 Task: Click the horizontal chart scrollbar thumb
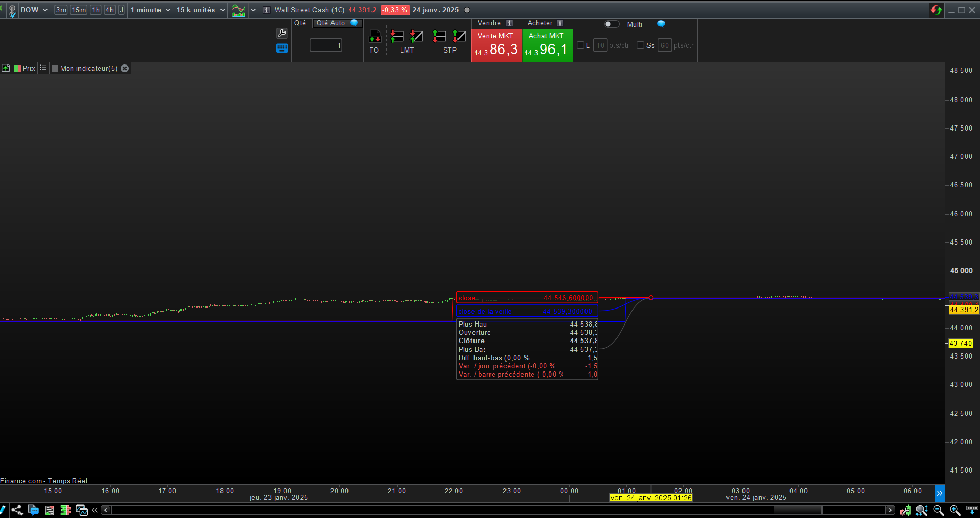798,510
